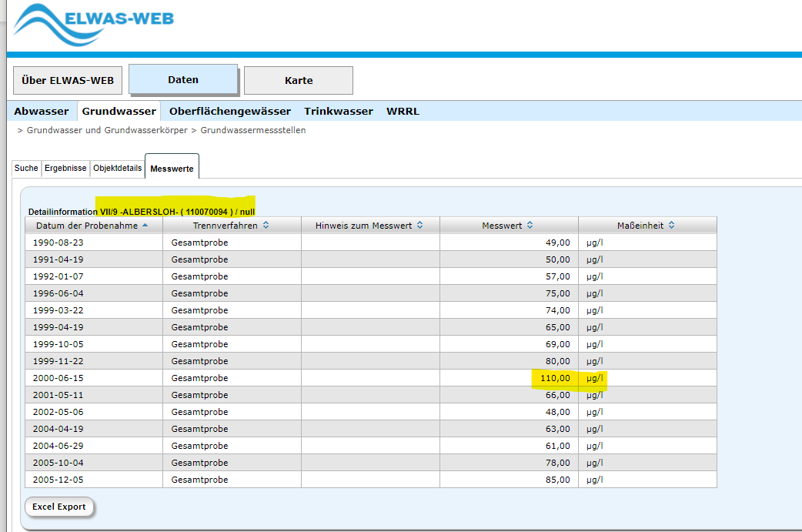Click the measured value 85,00
Image resolution: width=802 pixels, height=532 pixels.
557,480
